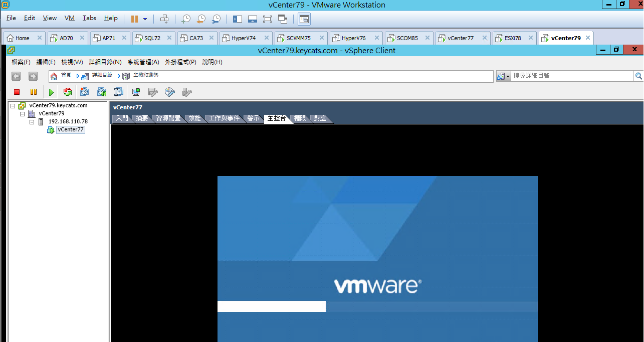Open the Workstation Tabs menu
This screenshot has height=342, width=644.
(89, 18)
